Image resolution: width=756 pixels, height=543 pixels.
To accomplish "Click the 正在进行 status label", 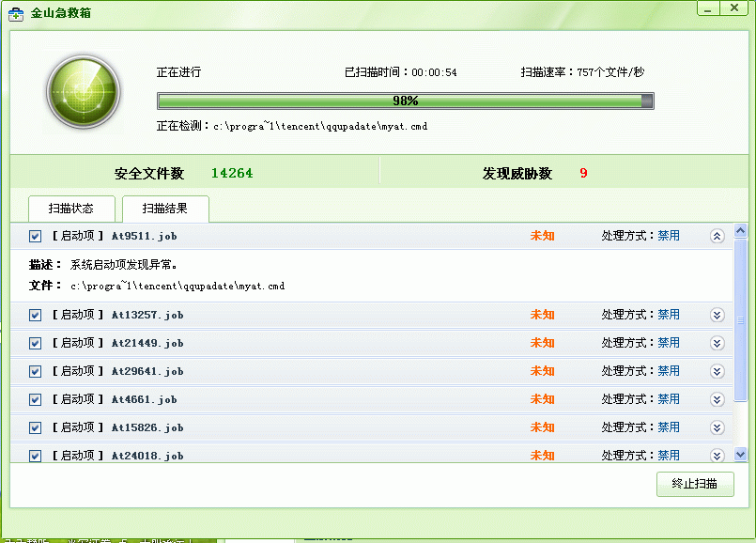I will pos(178,72).
